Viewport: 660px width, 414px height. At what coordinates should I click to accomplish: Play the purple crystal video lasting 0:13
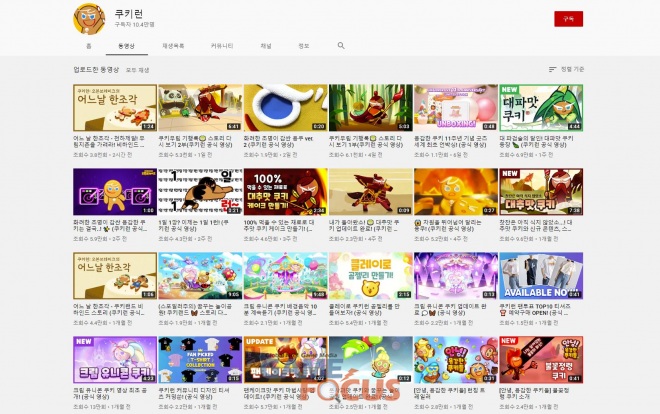[456, 276]
